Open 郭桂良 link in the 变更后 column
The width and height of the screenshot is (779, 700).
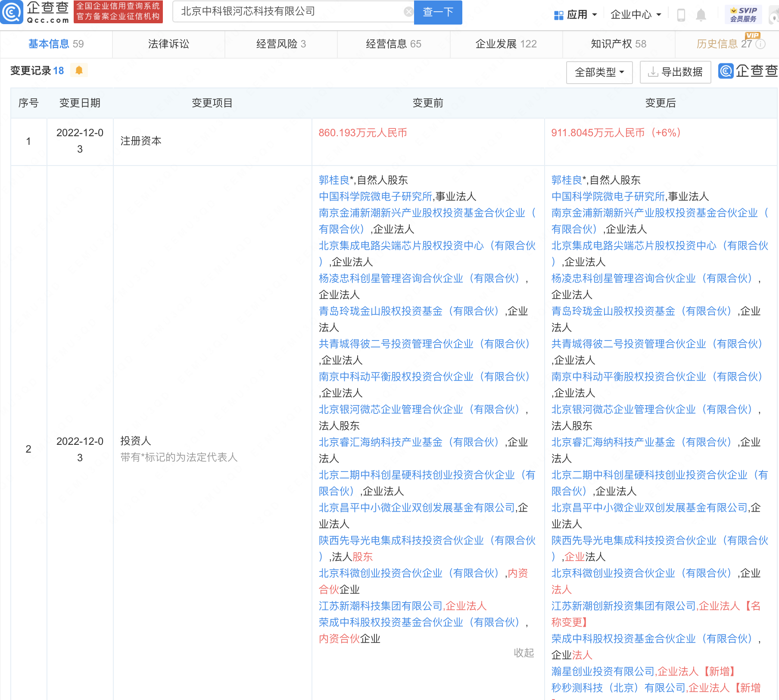[x=567, y=180]
